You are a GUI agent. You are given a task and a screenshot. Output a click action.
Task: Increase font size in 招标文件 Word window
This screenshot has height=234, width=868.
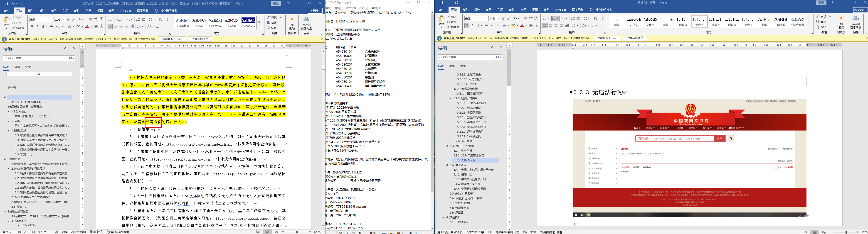click(68, 19)
